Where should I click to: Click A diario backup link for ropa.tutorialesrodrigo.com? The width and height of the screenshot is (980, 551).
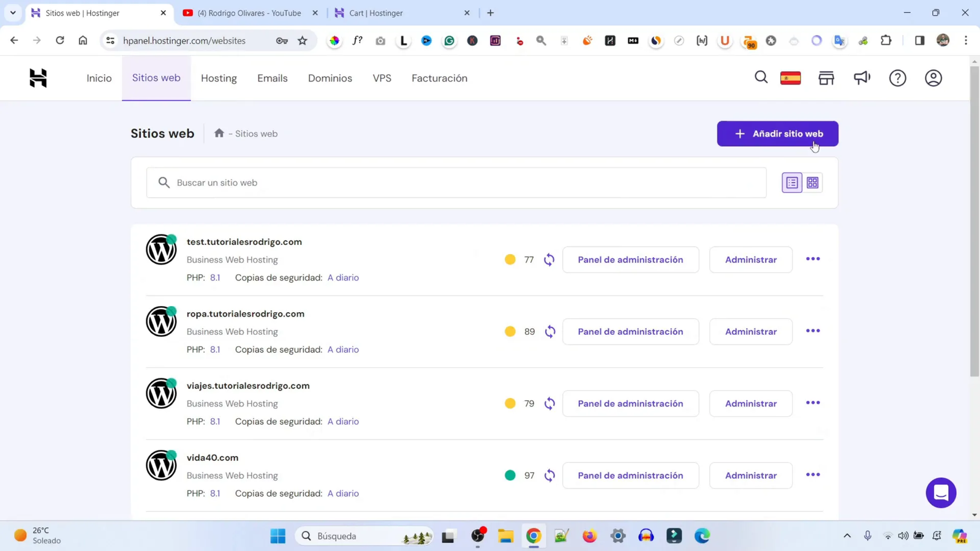pyautogui.click(x=343, y=350)
